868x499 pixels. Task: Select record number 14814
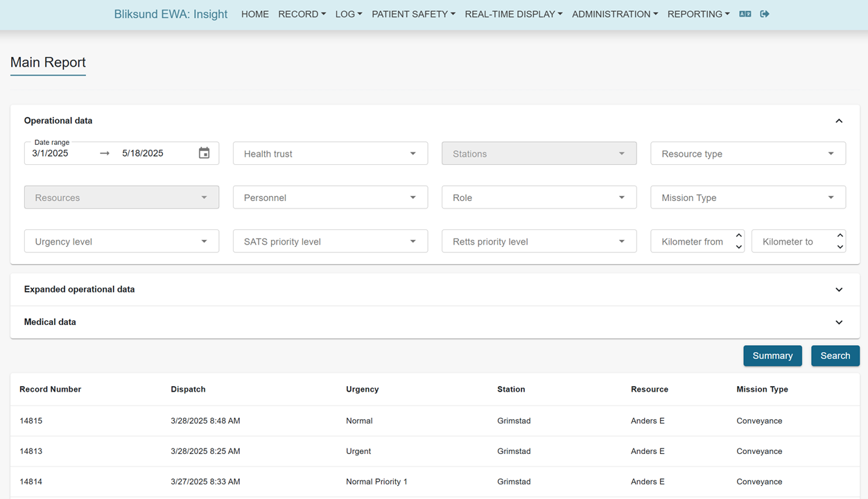[31, 482]
